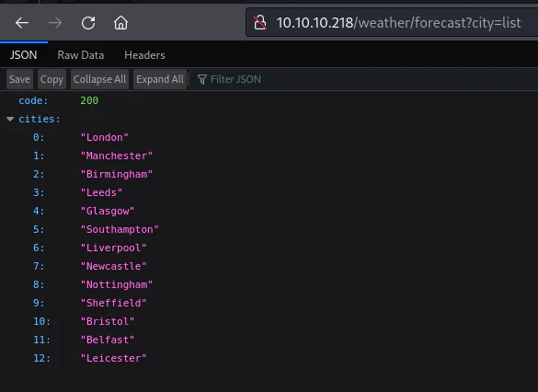This screenshot has height=392, width=538.
Task: Click index 10: in cities list
Action: (x=42, y=322)
